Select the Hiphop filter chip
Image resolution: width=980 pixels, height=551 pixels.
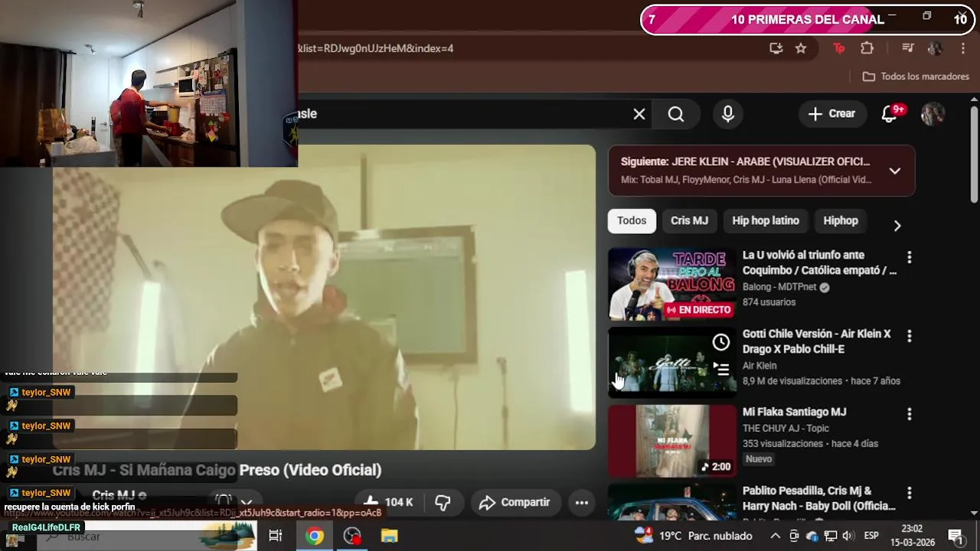tap(841, 220)
